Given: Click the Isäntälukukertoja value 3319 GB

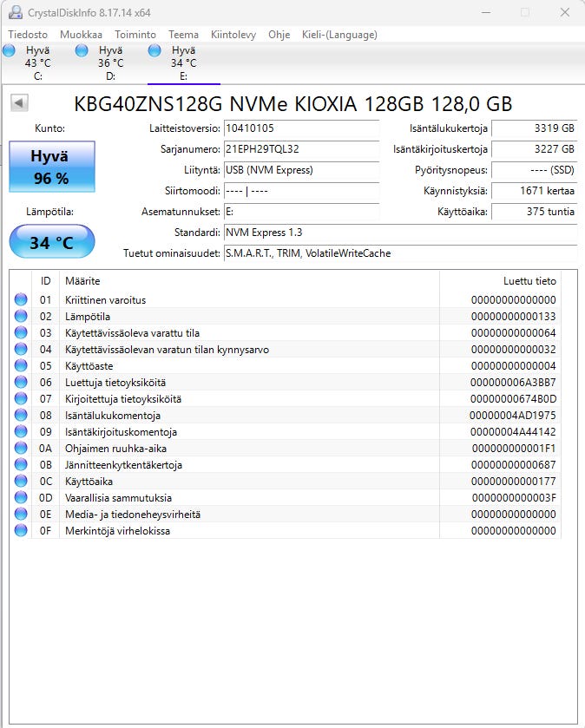Looking at the screenshot, I should click(534, 128).
